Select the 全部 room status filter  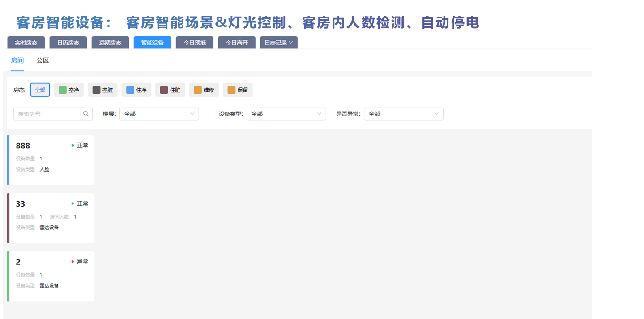pos(40,90)
